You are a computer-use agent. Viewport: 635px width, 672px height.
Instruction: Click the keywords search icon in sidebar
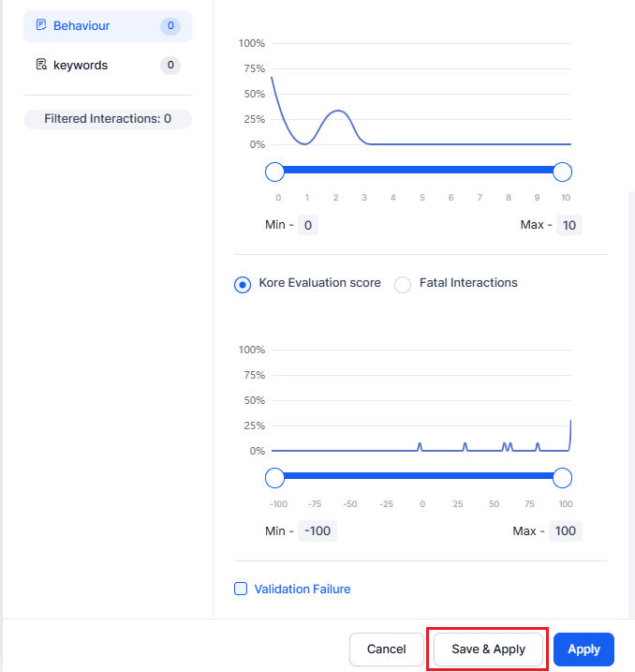click(x=41, y=65)
